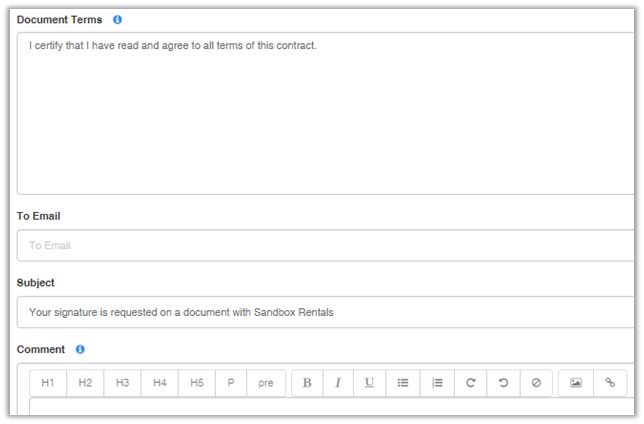Toggle underline formatting in comment editor
The width and height of the screenshot is (644, 424).
point(369,383)
